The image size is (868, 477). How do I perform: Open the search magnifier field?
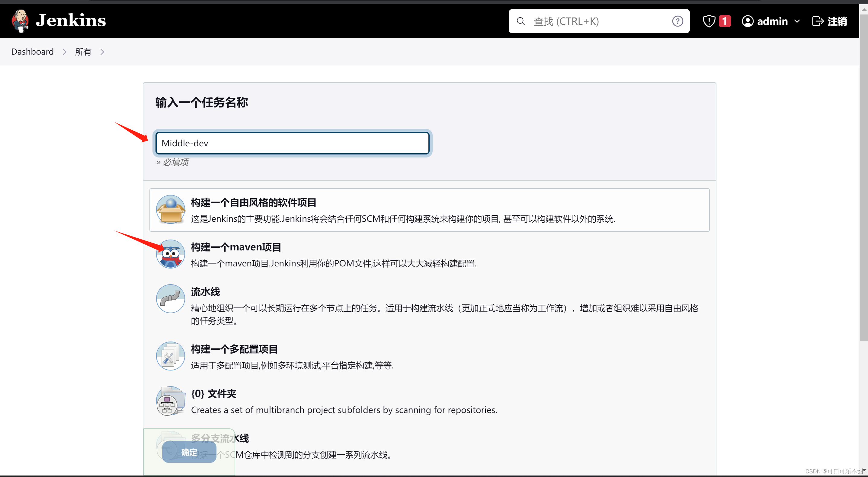pos(520,21)
